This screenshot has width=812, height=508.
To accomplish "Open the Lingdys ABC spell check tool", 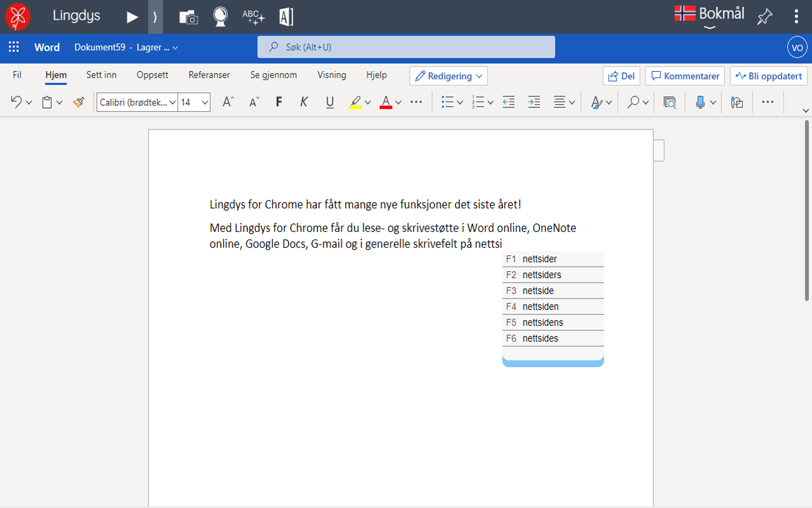I will click(254, 17).
